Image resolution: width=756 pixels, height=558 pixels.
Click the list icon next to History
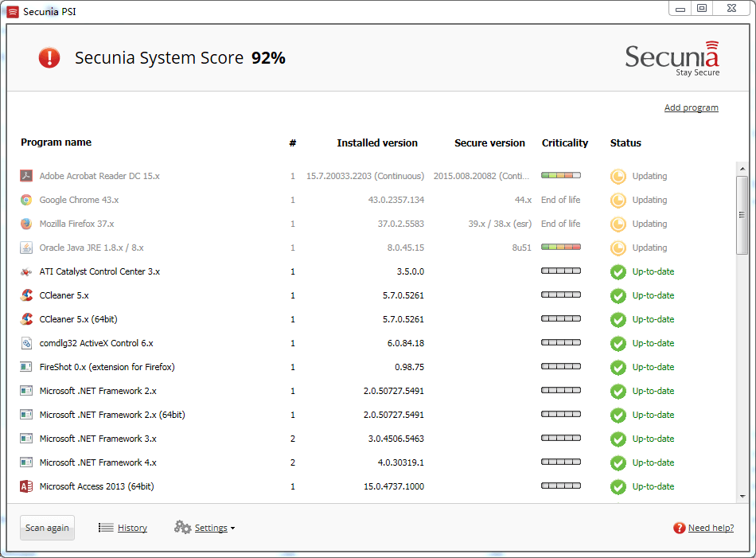[106, 528]
